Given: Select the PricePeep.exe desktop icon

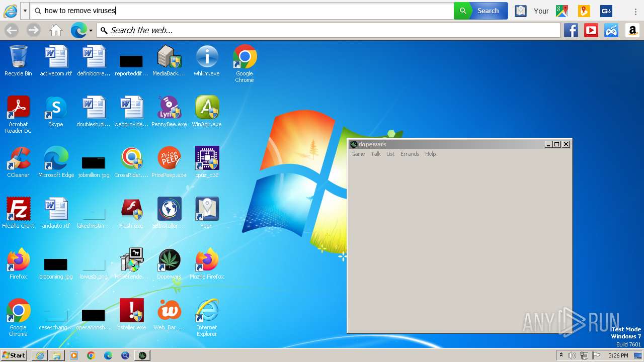Looking at the screenshot, I should (169, 162).
